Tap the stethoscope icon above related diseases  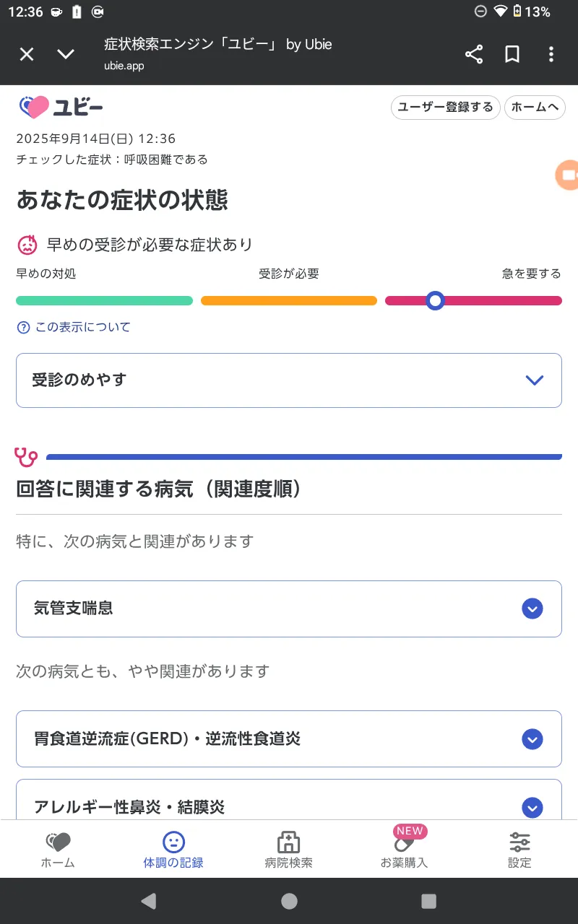click(26, 457)
